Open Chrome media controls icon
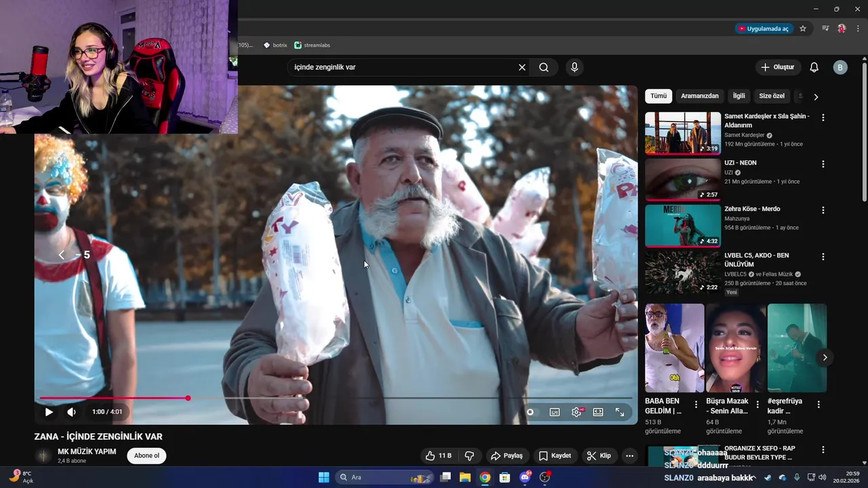The image size is (868, 488). (x=825, y=28)
